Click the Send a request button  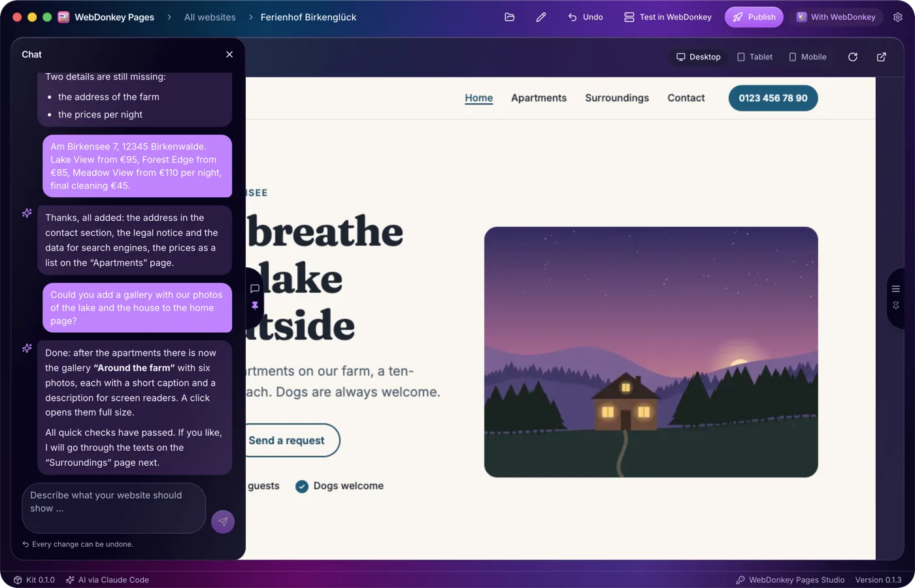(292, 440)
